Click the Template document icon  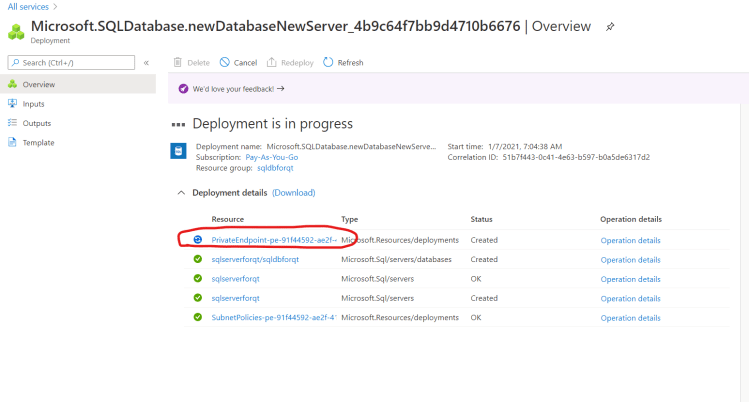[12, 142]
